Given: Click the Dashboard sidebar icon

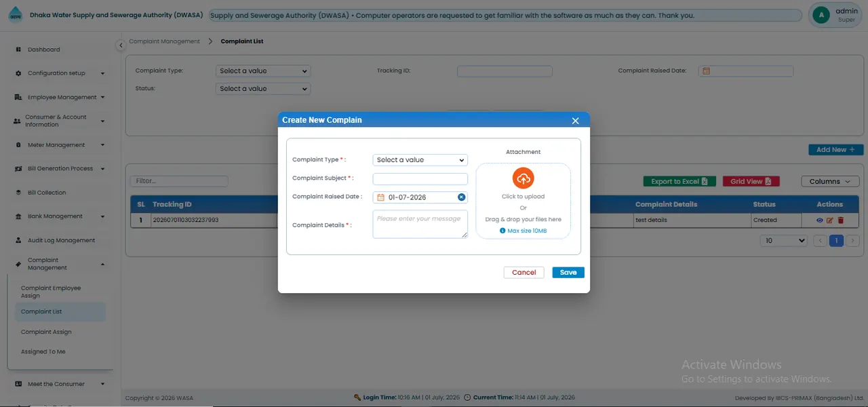Looking at the screenshot, I should pyautogui.click(x=18, y=50).
